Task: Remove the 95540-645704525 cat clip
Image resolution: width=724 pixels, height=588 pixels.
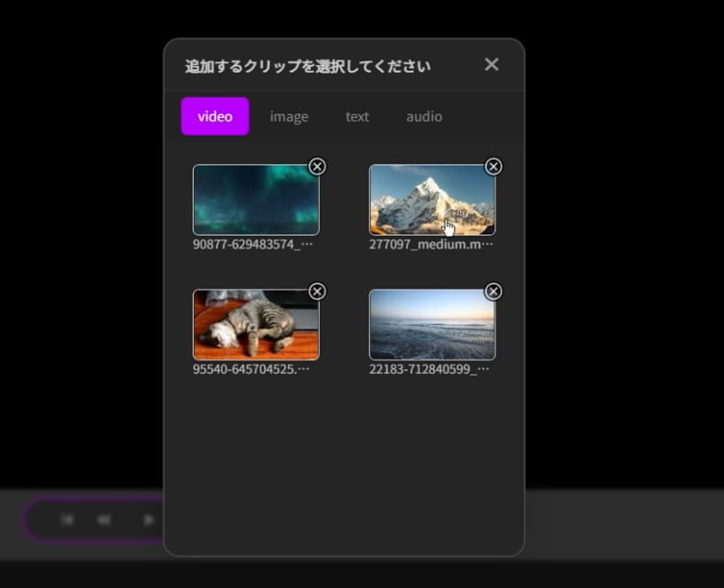Action: coord(317,292)
